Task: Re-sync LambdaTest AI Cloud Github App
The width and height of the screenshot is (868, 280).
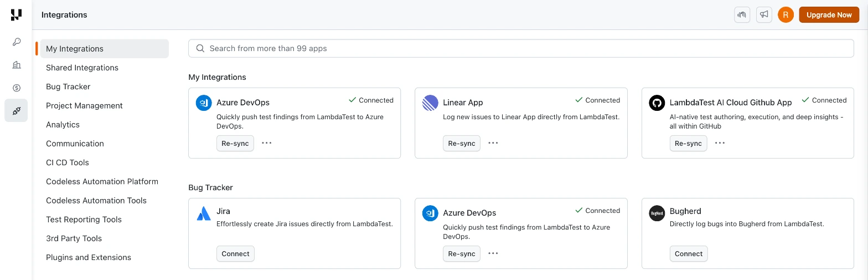Action: [688, 143]
